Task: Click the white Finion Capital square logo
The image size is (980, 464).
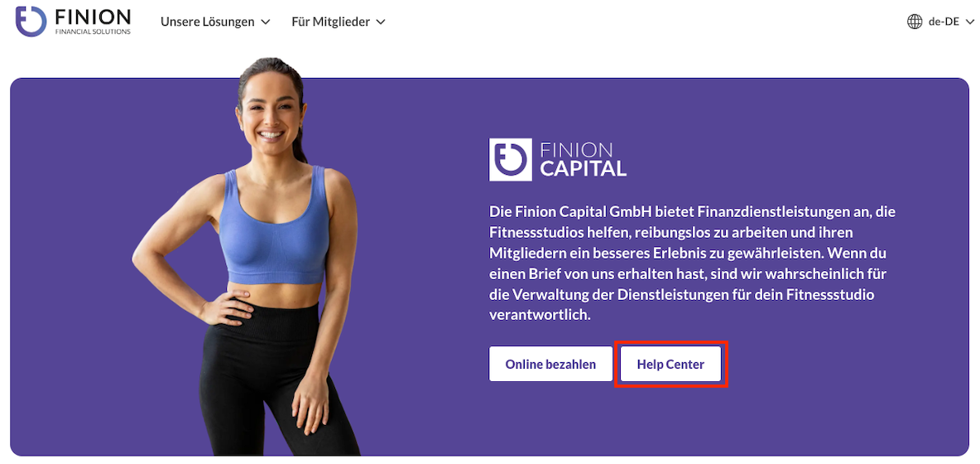Action: point(511,159)
